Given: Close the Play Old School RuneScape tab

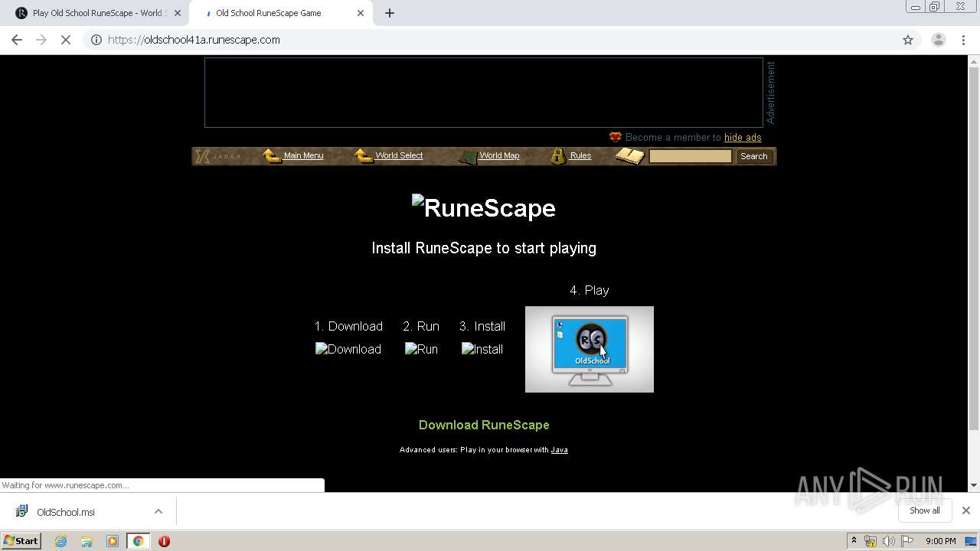Looking at the screenshot, I should pyautogui.click(x=178, y=13).
